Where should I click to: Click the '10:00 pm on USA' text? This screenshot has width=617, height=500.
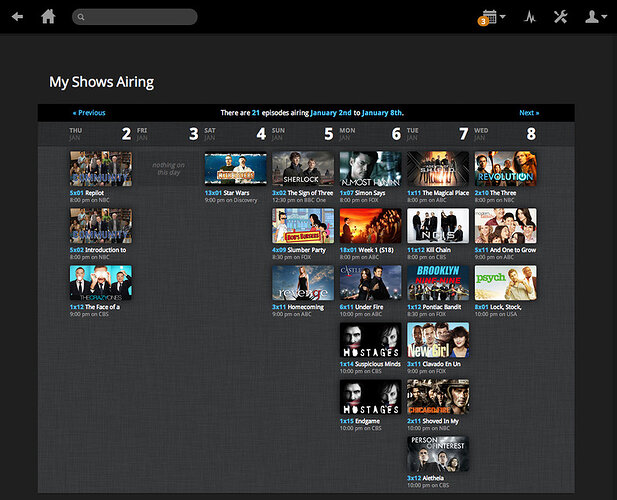click(496, 315)
